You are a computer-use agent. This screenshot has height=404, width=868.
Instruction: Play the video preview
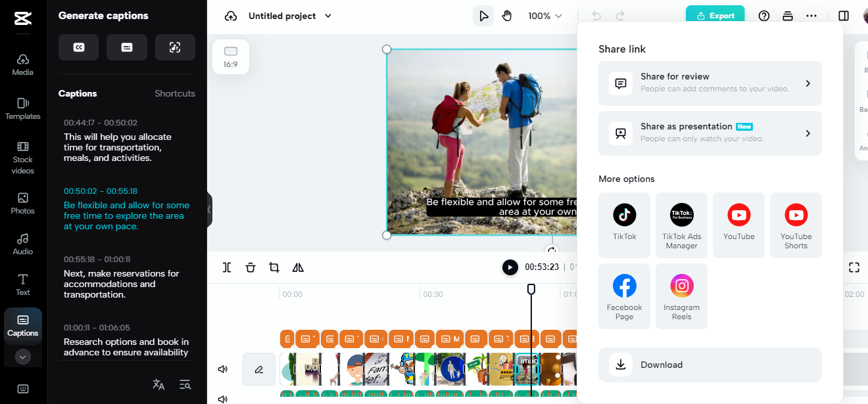point(510,267)
